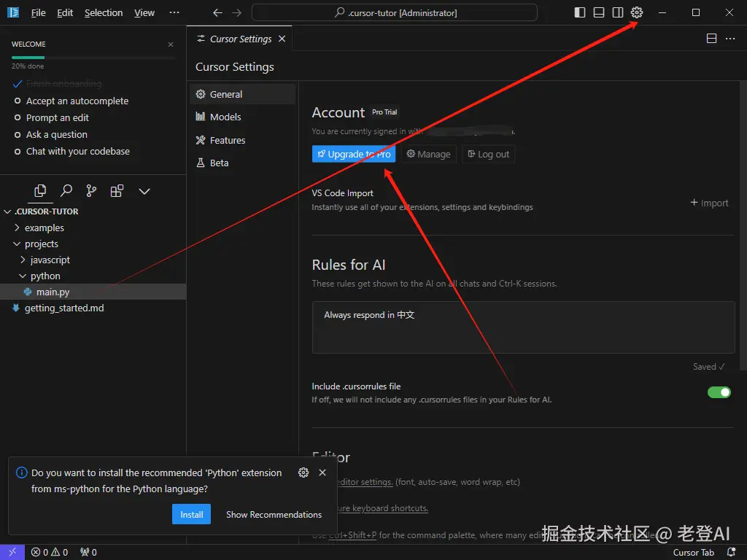The width and height of the screenshot is (747, 560).
Task: Collapse the python folder
Action: coord(93,276)
